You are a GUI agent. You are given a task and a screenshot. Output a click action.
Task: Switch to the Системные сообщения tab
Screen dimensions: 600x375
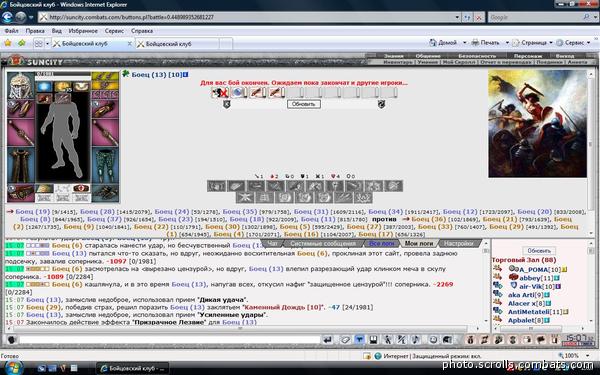(323, 243)
